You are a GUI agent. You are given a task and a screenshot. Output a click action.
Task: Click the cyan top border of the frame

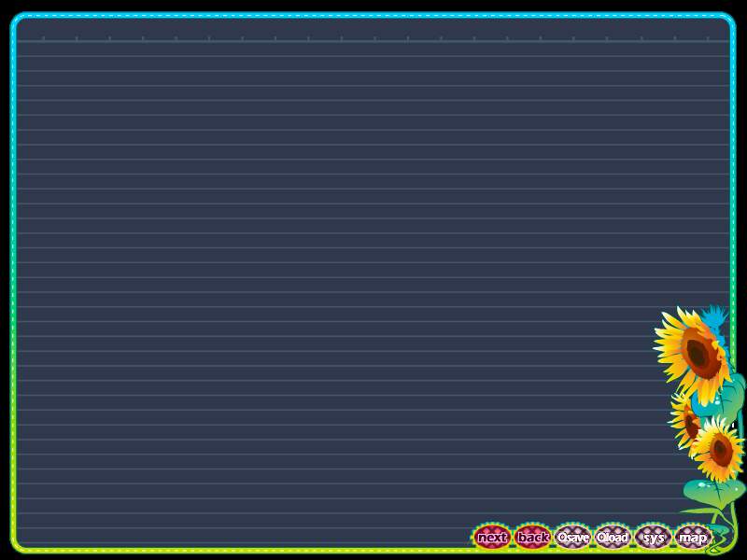pyautogui.click(x=373, y=16)
